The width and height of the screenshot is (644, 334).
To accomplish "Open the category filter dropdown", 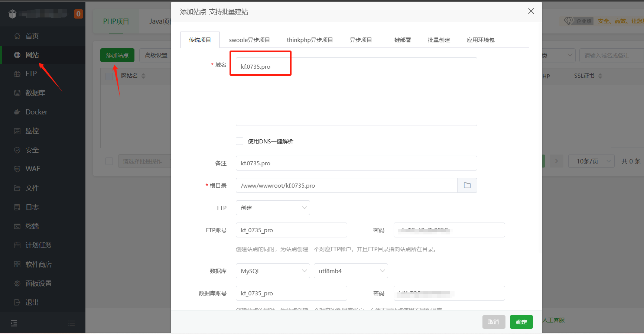I will [559, 55].
